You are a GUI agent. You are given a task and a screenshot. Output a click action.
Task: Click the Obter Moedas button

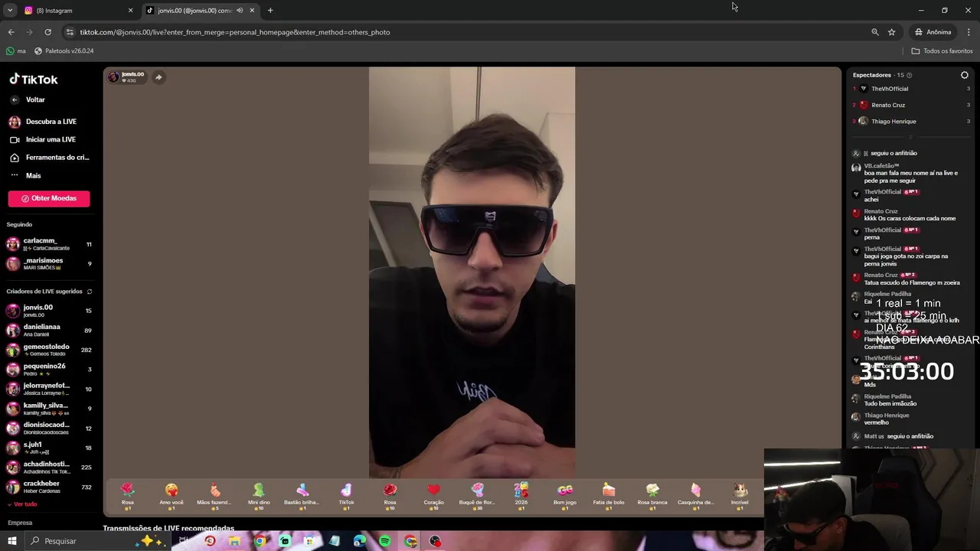pos(49,198)
